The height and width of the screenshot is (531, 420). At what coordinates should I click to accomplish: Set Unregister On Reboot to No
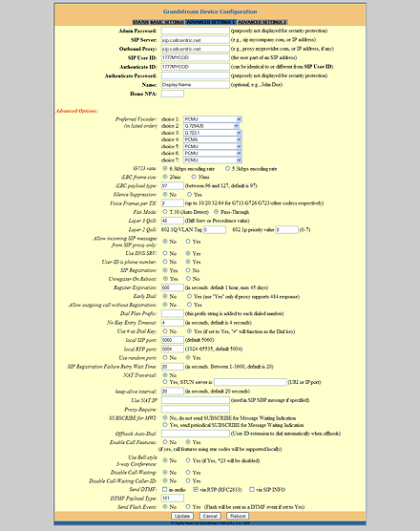point(188,279)
